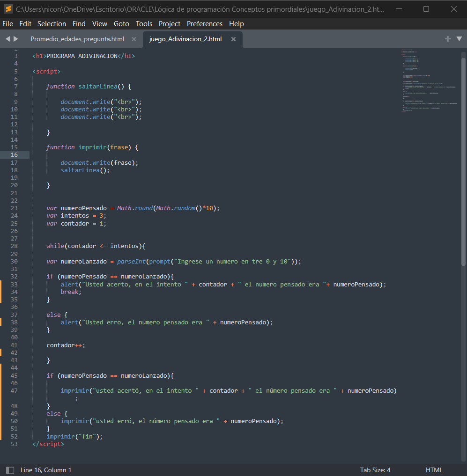Click the parseInt call on line 30
The width and height of the screenshot is (467, 476).
pos(132,262)
